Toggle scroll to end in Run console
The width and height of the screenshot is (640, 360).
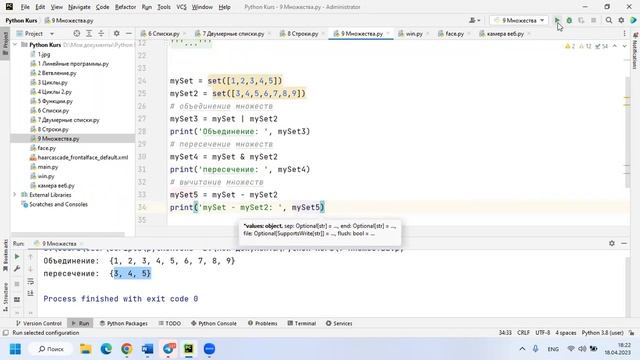(x=30, y=293)
